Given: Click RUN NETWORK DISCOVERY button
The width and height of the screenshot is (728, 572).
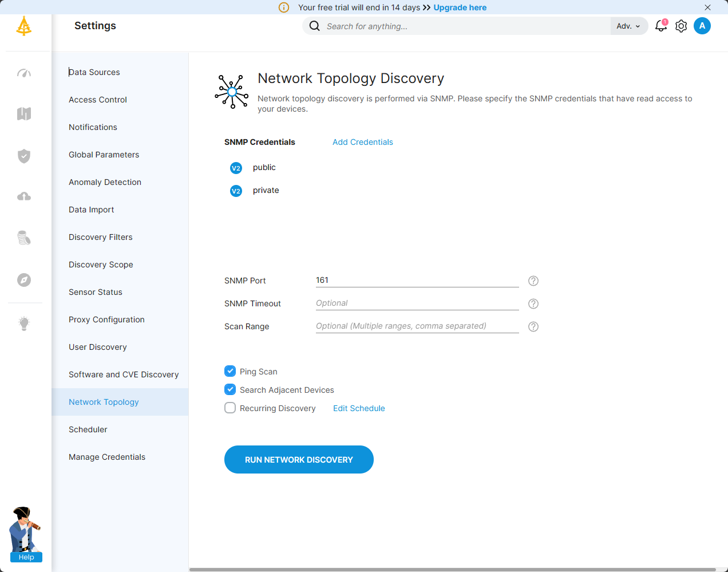Looking at the screenshot, I should point(299,459).
